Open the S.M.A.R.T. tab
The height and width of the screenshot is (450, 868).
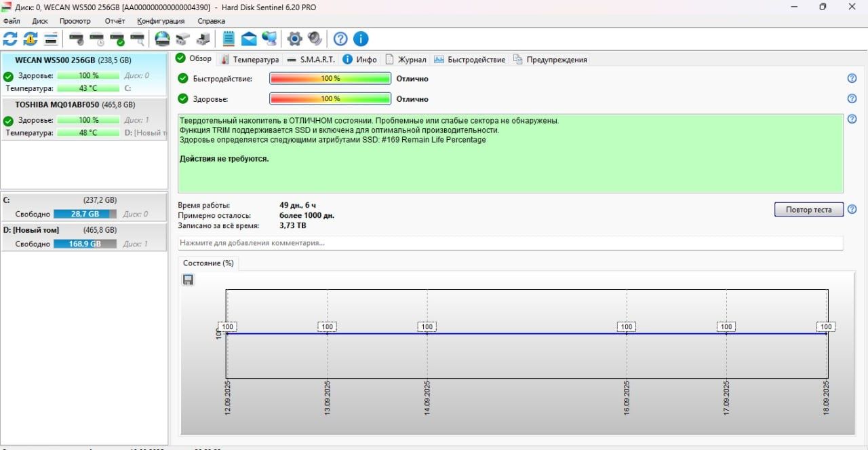pos(311,60)
